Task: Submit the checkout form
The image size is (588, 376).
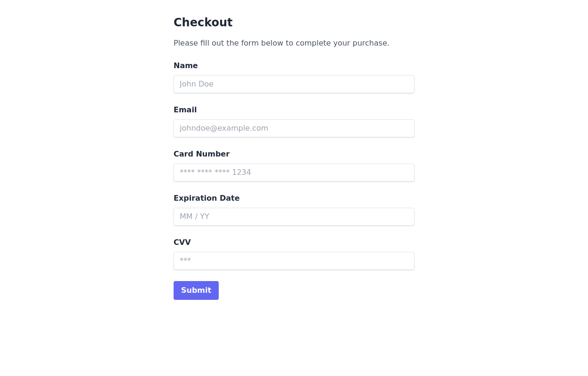Action: coord(196,290)
